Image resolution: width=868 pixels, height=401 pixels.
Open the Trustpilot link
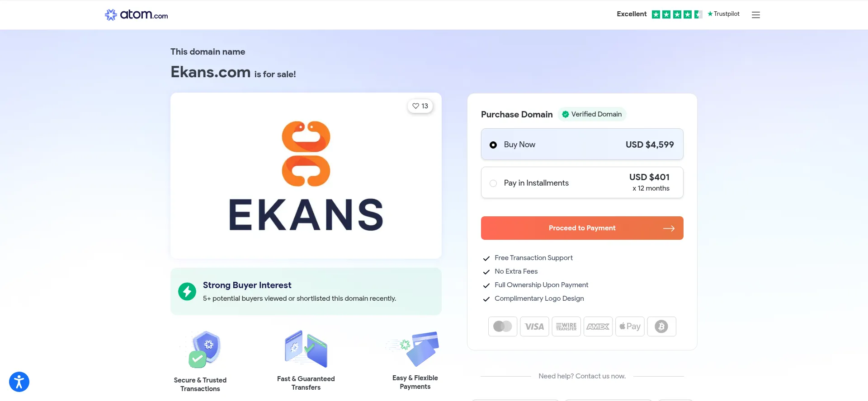pos(723,14)
